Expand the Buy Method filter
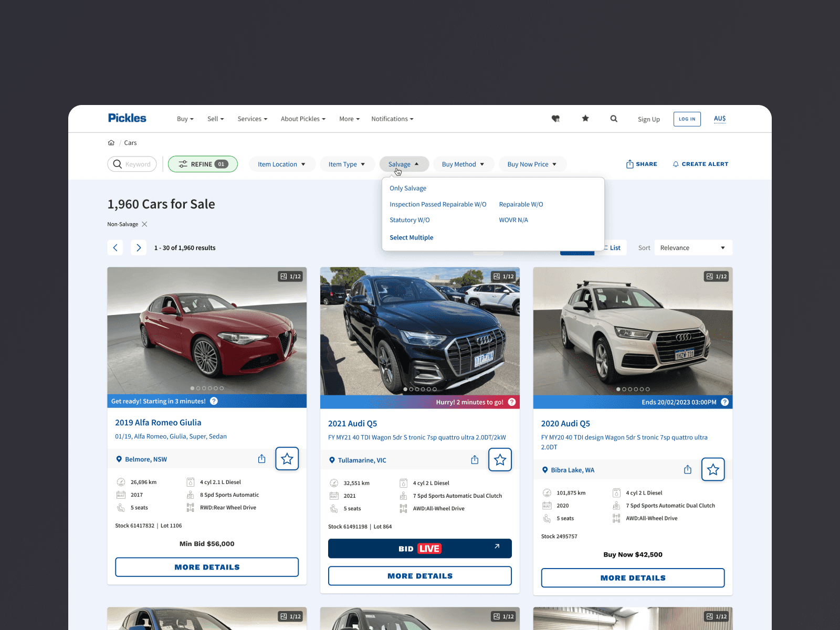Viewport: 840px width, 630px height. (x=464, y=164)
